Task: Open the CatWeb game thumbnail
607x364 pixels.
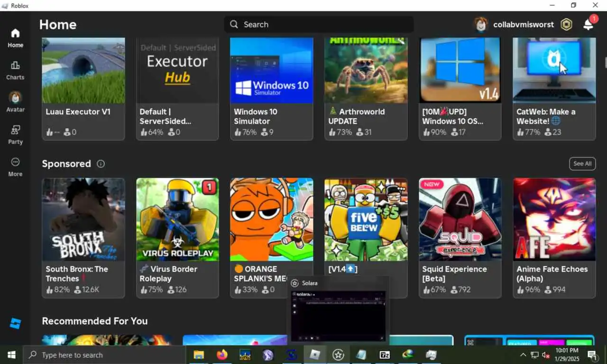Action: pyautogui.click(x=554, y=70)
